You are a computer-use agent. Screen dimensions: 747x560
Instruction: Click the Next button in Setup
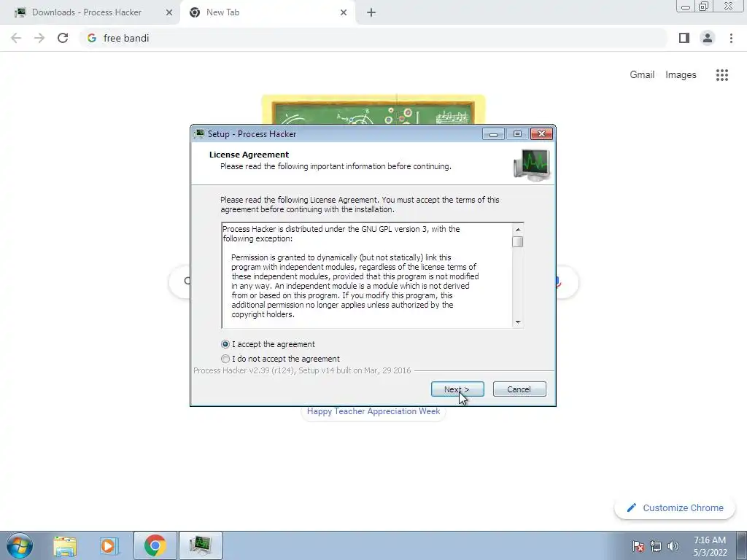457,389
